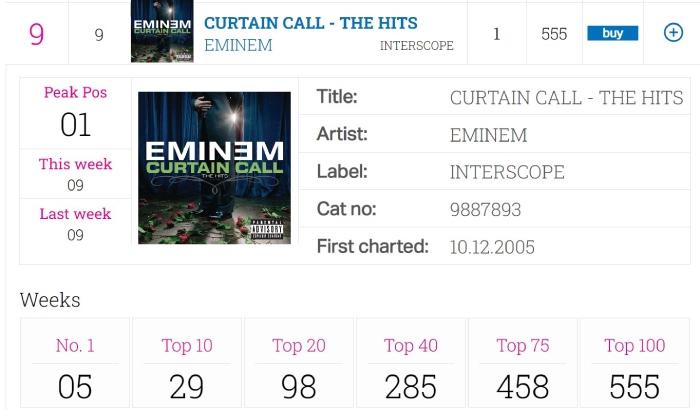Image resolution: width=700 pixels, height=410 pixels.
Task: Click the large Curtain Call album artwork
Action: (214, 168)
